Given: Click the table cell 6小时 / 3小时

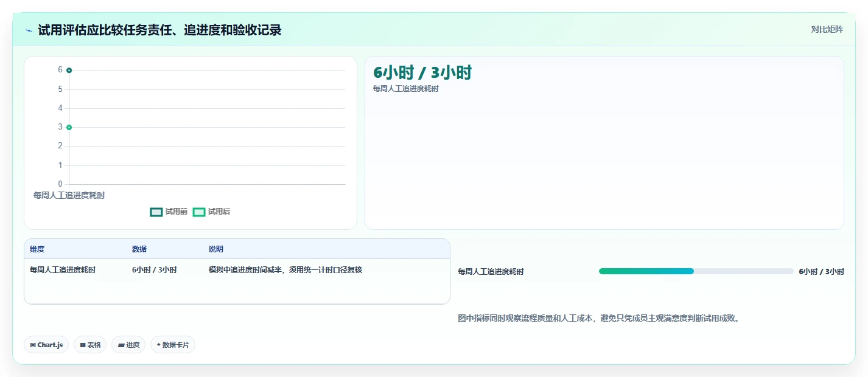Looking at the screenshot, I should tap(155, 269).
